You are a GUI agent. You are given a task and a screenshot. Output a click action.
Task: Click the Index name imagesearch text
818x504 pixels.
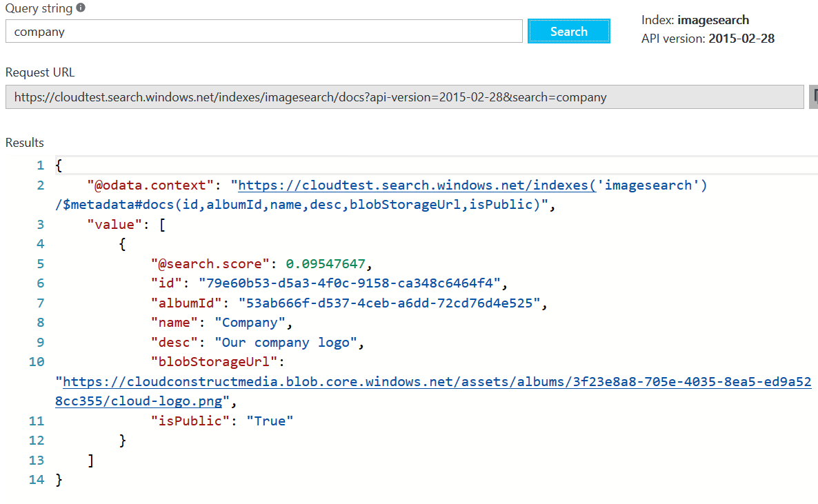coord(712,20)
